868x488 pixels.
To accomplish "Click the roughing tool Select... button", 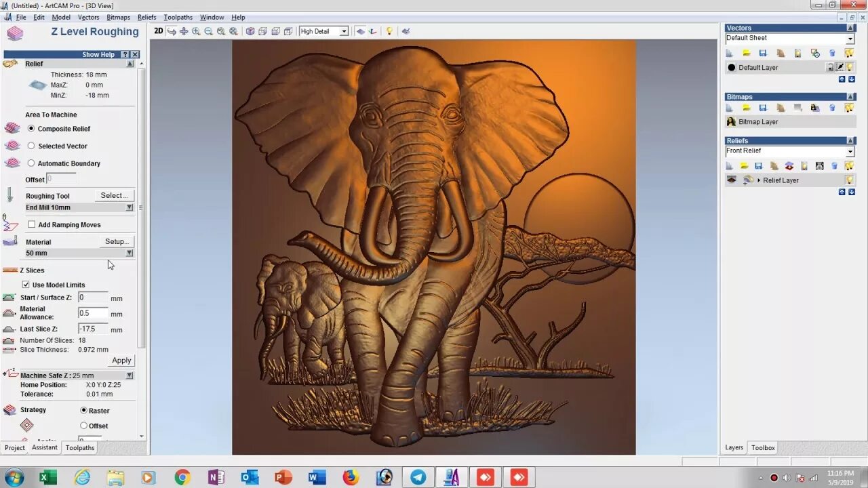I will [114, 195].
